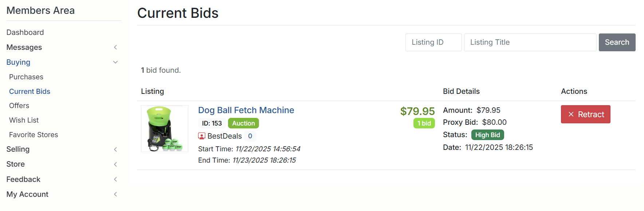Click the X icon on Retract button
Screen dimensions: 644x211
pos(571,114)
